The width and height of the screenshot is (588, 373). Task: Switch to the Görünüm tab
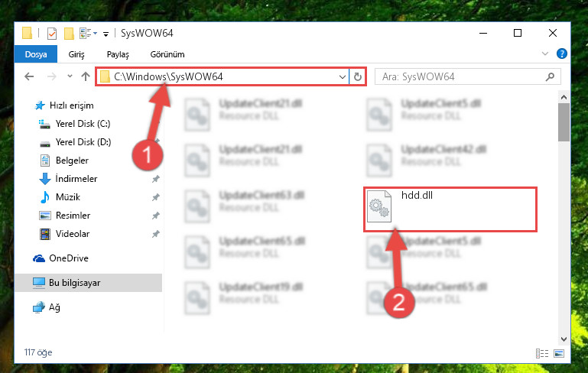click(167, 54)
